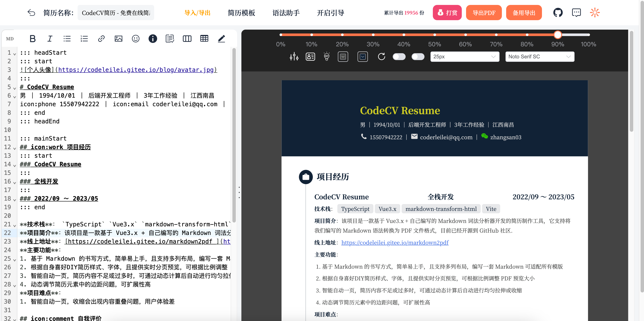Click the markdown-transform-html tag in preview
Viewport: 644px width, 321px height.
[x=441, y=209]
